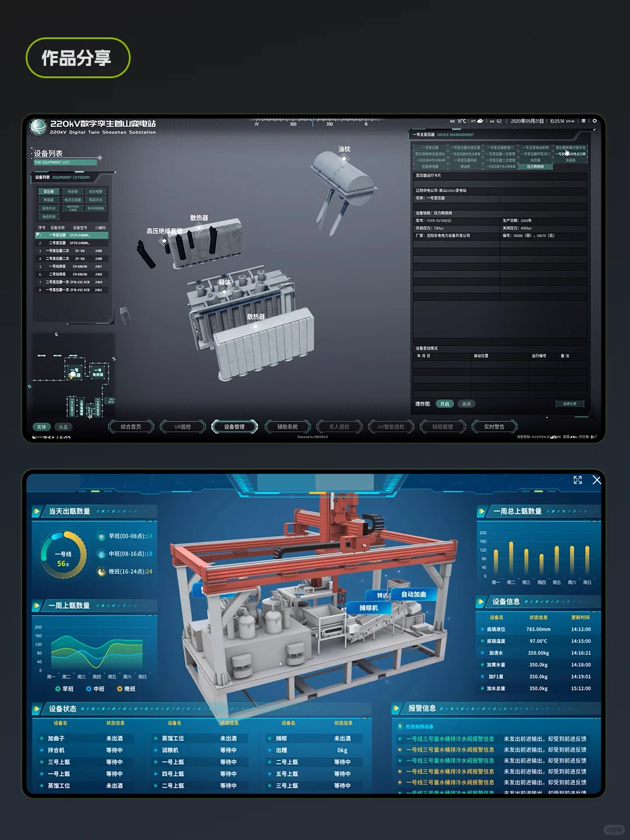Open the 综合首页 navigation tab
Image resolution: width=630 pixels, height=840 pixels.
[131, 427]
